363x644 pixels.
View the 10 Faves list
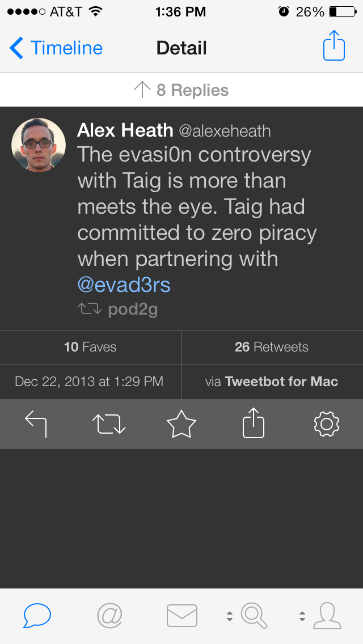pyautogui.click(x=90, y=347)
